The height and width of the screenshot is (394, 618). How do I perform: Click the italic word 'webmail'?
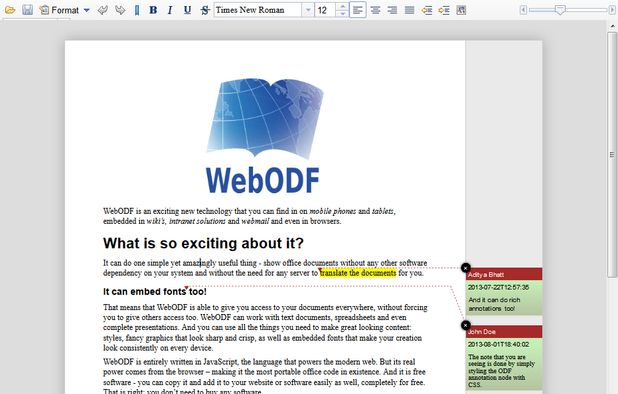click(255, 221)
